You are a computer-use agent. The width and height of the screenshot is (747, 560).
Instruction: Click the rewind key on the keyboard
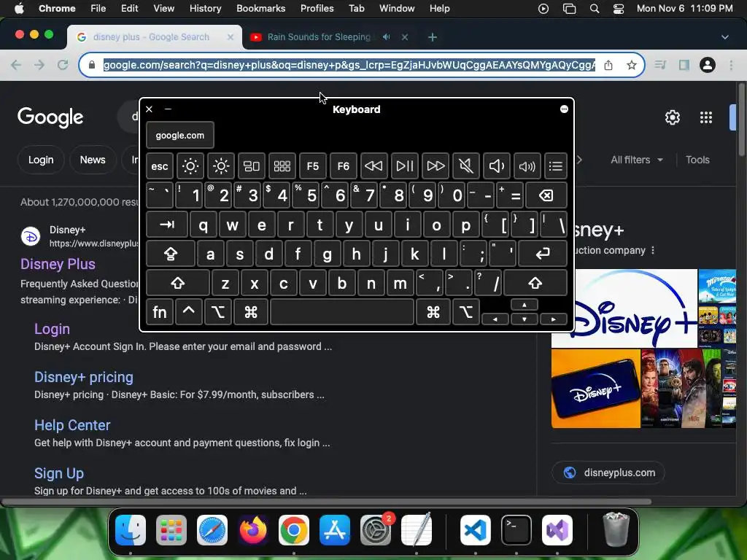(373, 166)
